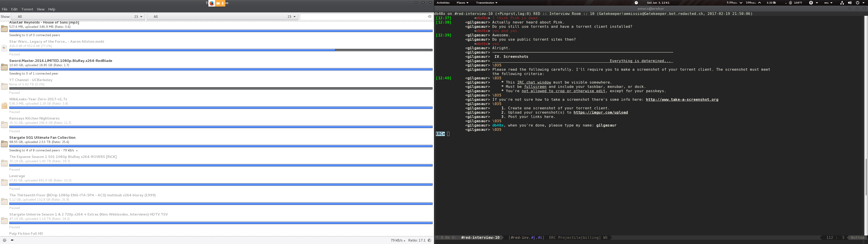868x244 pixels.
Task: Click the Bottom position indicator in mode line
Action: click(x=857, y=238)
